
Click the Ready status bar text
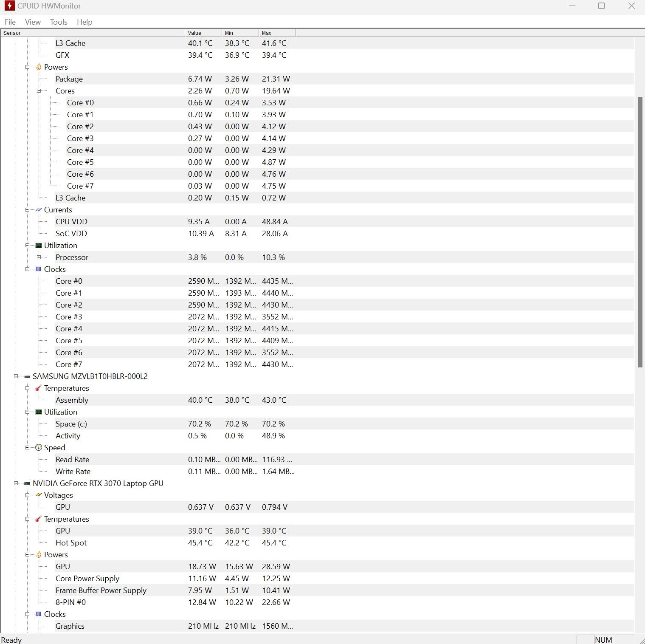[x=11, y=640]
